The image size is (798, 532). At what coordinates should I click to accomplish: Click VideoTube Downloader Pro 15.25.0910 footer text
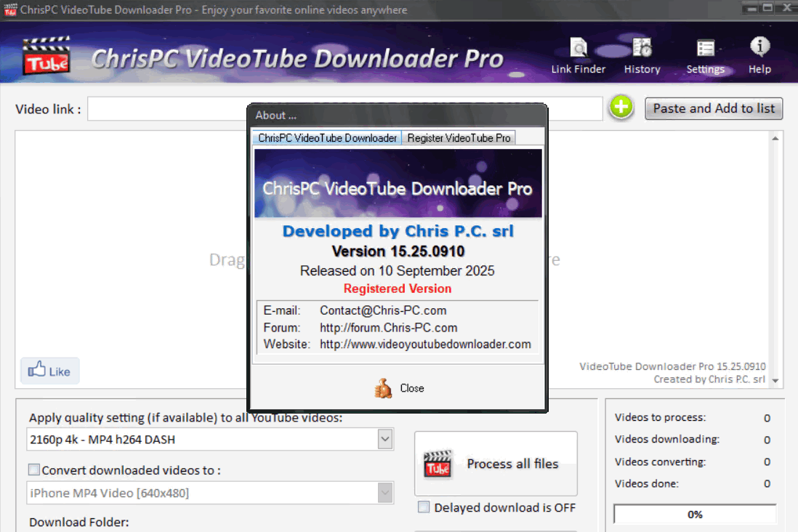coord(672,366)
